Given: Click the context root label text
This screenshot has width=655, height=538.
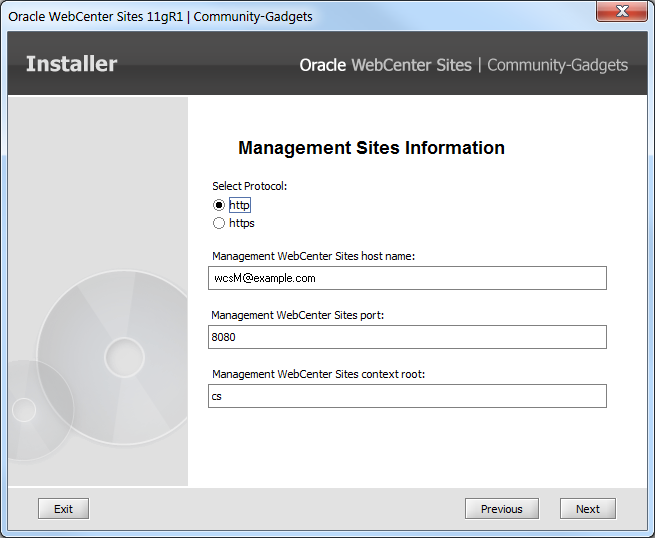Looking at the screenshot, I should pyautogui.click(x=318, y=374).
